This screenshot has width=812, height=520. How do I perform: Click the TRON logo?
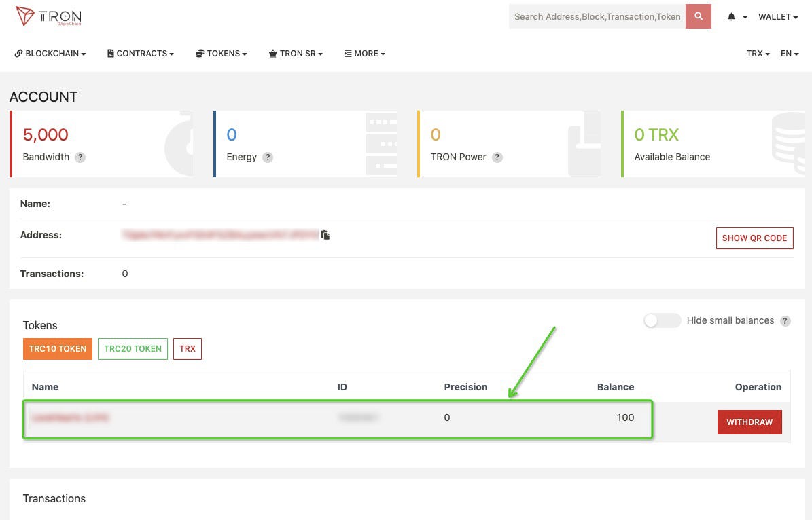pyautogui.click(x=48, y=16)
